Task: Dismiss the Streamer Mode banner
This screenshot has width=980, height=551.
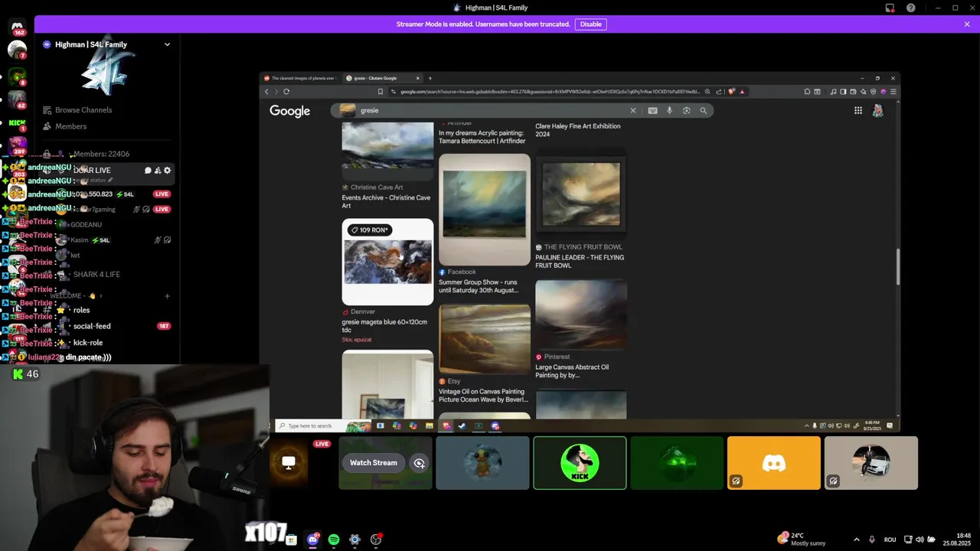Action: (x=967, y=24)
